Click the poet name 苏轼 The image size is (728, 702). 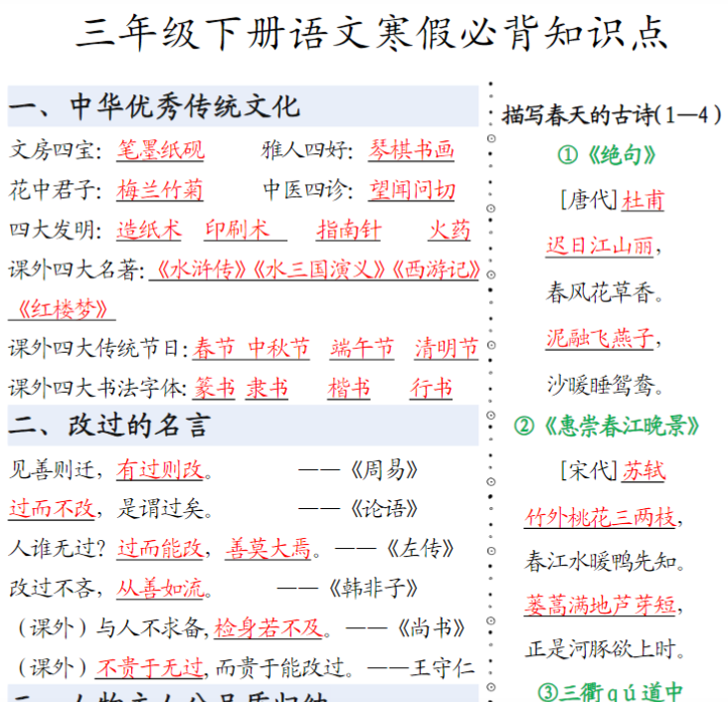(643, 471)
